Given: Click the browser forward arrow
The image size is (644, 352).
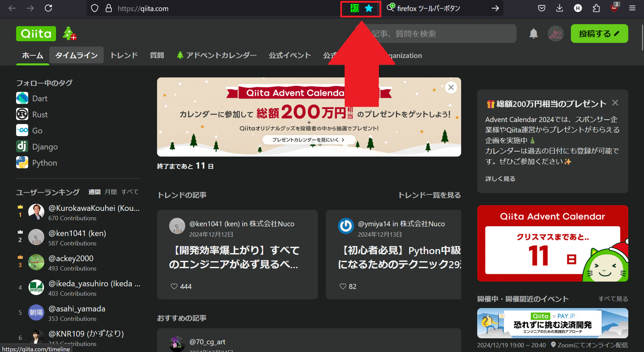Looking at the screenshot, I should [30, 8].
